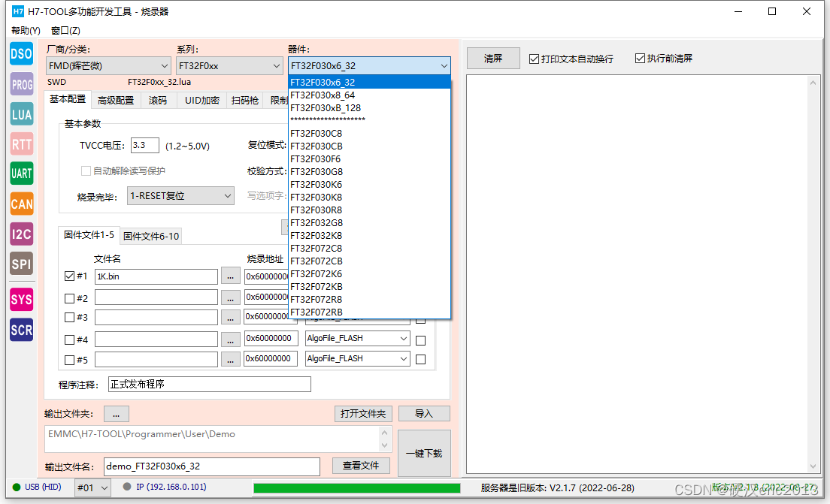Switch to the 滚码 tab
The height and width of the screenshot is (504, 830).
158,101
